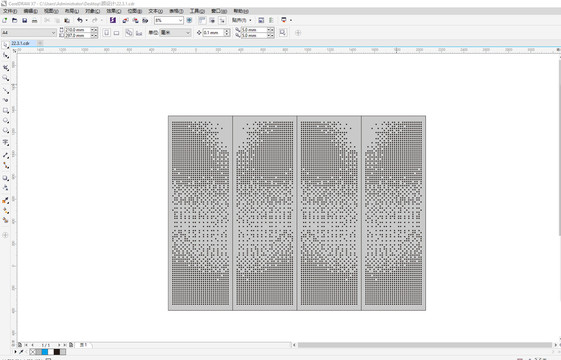This screenshot has height=360, width=561.
Task: Select portrait page orientation
Action: (x=107, y=33)
